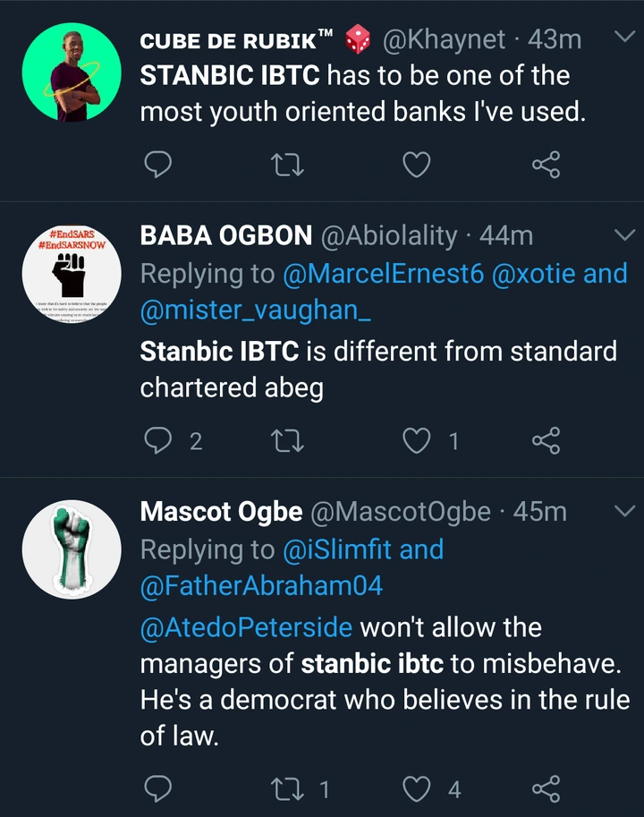
Task: Like the CUBE DE RUBIK tweet
Action: click(417, 165)
